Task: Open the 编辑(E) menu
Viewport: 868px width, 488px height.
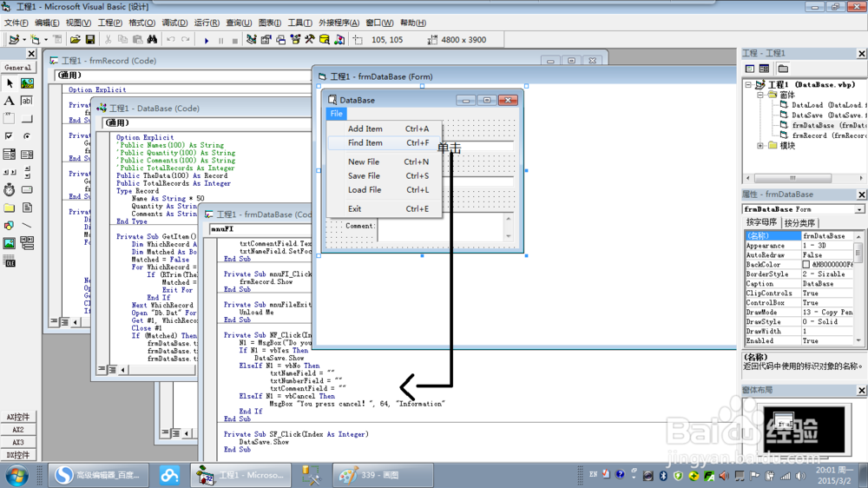Action: tap(47, 23)
